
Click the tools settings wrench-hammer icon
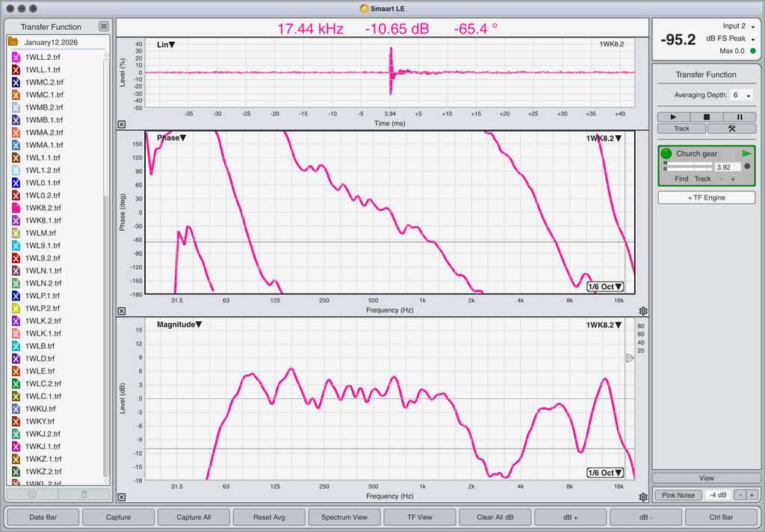click(x=731, y=129)
